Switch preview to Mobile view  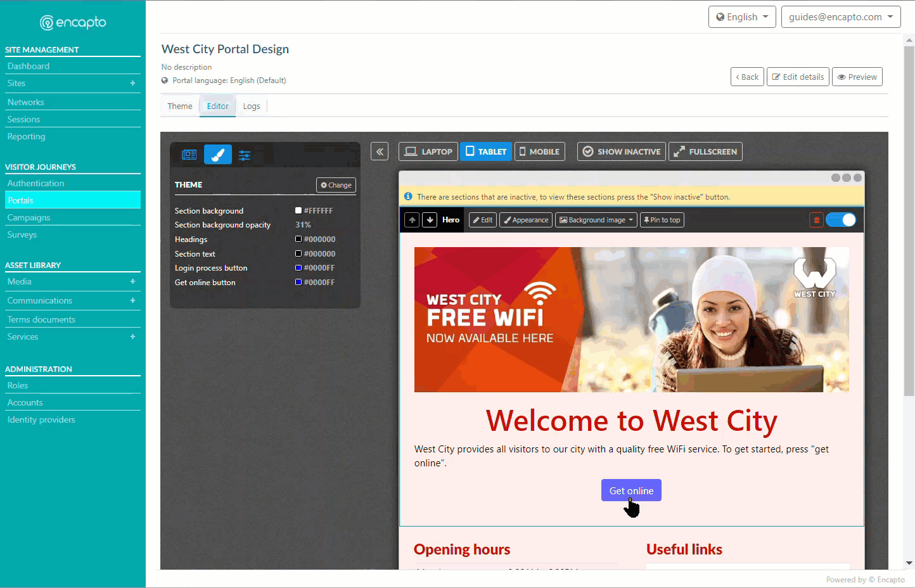(x=540, y=151)
